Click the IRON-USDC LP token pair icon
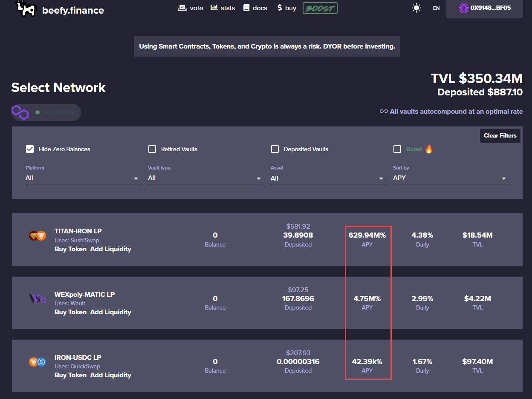This screenshot has width=532, height=399. pyautogui.click(x=38, y=362)
